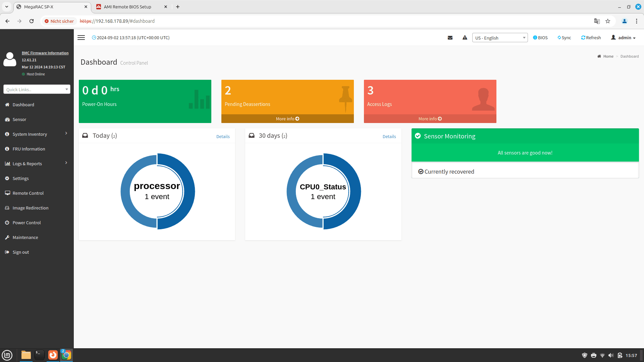Click the warning notifications triangle icon
This screenshot has width=644, height=362.
465,38
